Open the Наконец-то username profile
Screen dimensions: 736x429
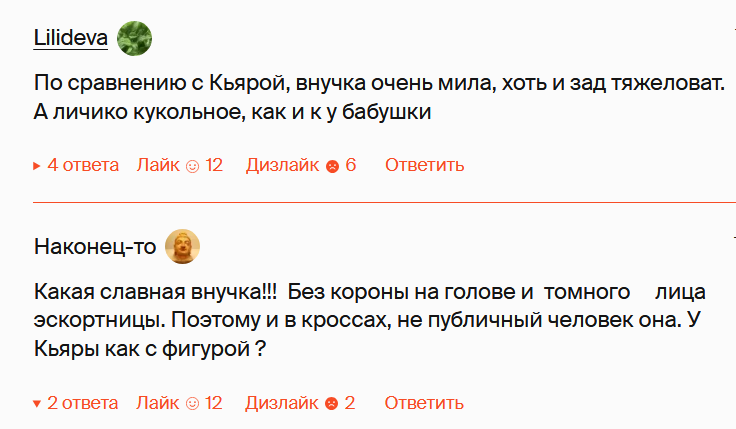pos(95,247)
